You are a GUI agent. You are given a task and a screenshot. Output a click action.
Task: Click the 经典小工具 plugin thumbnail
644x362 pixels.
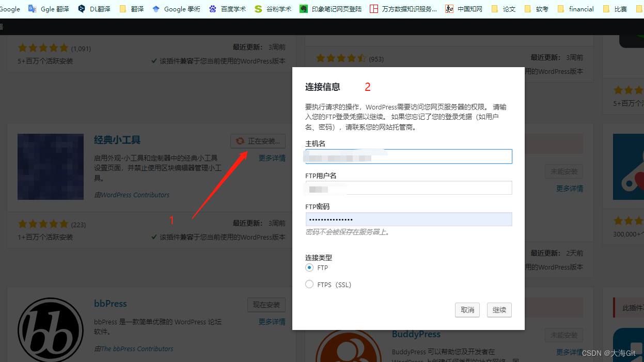click(51, 167)
